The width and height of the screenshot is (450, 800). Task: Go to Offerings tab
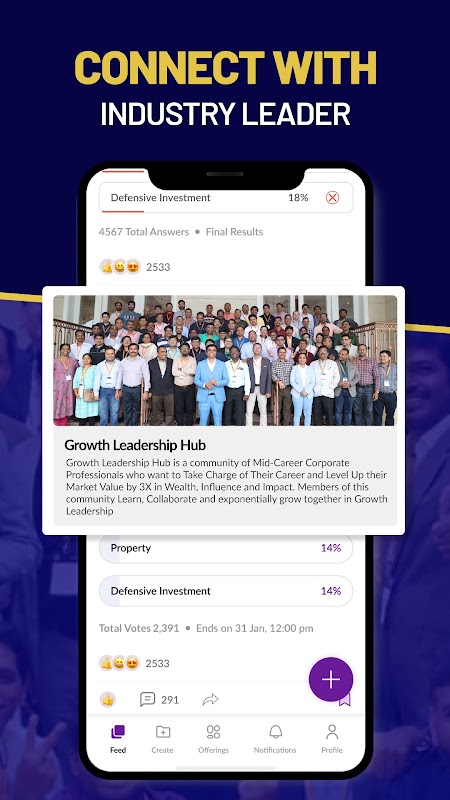[213, 739]
